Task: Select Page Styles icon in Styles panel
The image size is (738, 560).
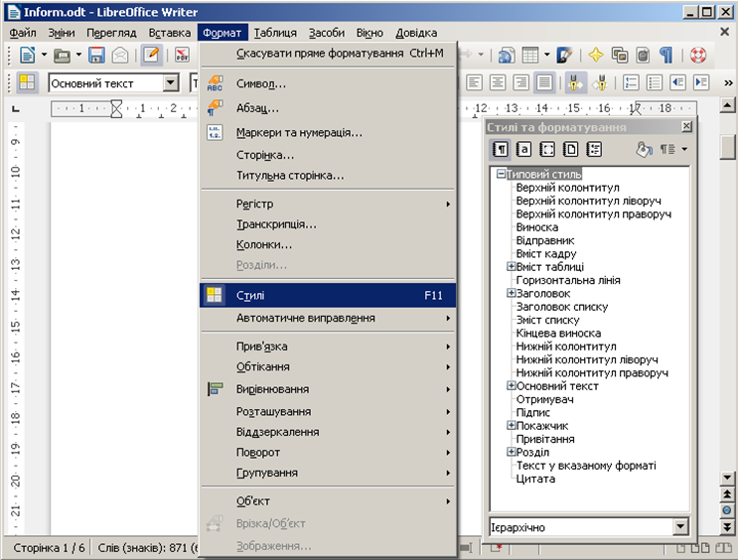Action: coord(570,150)
